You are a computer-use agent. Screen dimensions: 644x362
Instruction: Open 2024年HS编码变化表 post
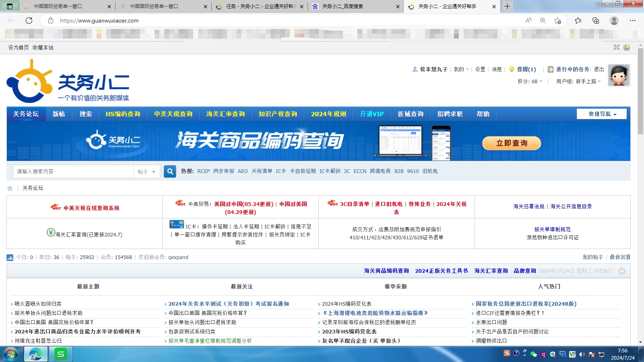coord(347,304)
